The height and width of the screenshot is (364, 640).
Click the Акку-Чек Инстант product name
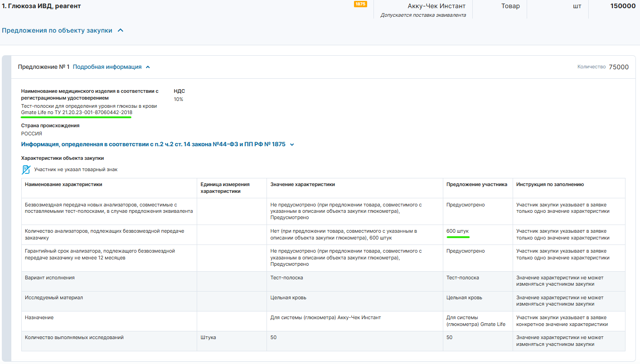coord(436,6)
